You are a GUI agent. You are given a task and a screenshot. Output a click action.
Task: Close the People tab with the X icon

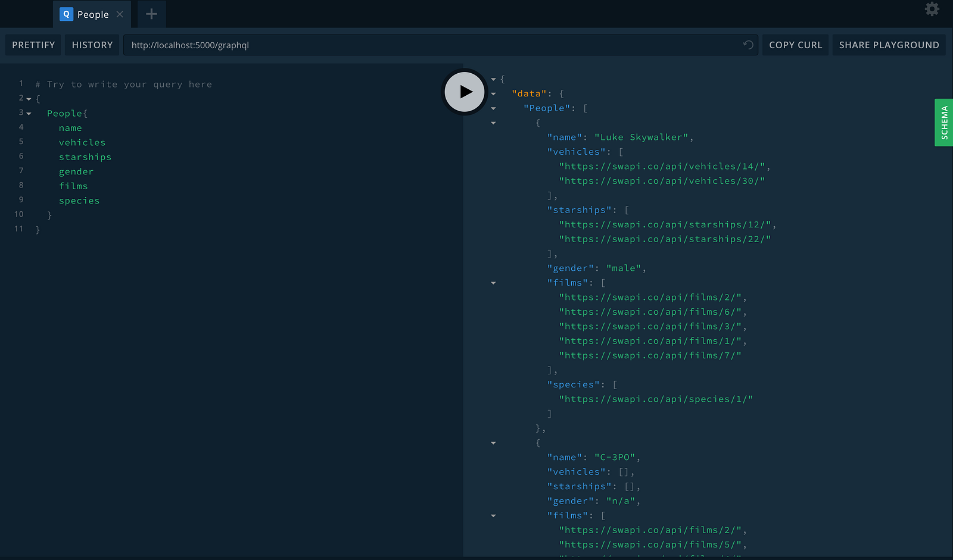(x=120, y=14)
